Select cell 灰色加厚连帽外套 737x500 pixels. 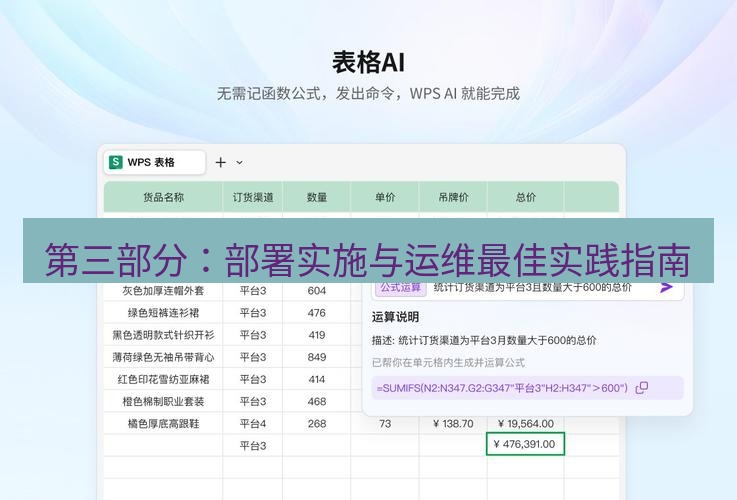tap(163, 291)
